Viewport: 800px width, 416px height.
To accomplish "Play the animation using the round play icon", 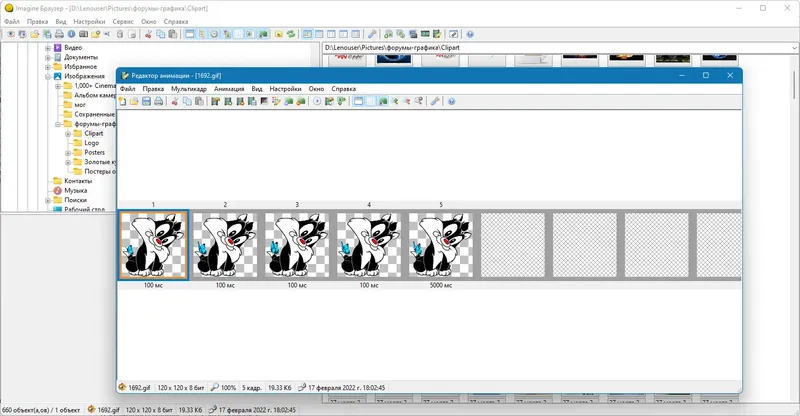I will point(317,102).
